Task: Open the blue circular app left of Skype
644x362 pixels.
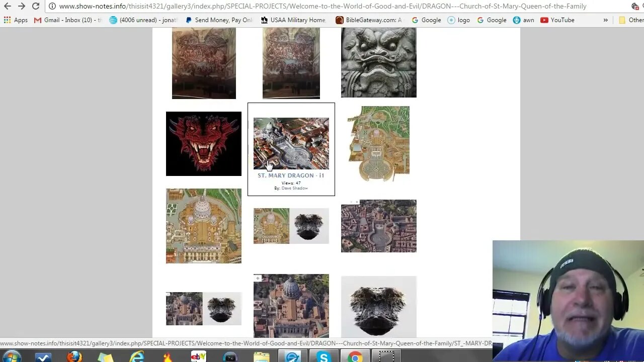Action: point(293,357)
